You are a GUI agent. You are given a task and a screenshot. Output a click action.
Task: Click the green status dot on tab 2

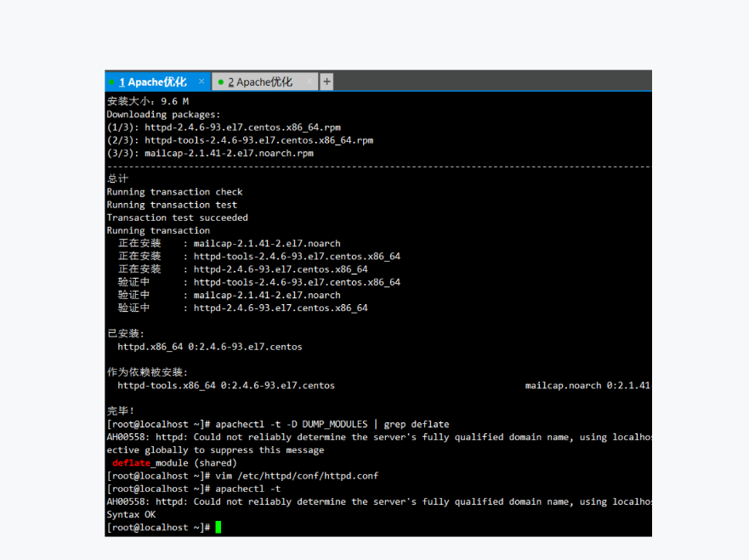point(221,82)
